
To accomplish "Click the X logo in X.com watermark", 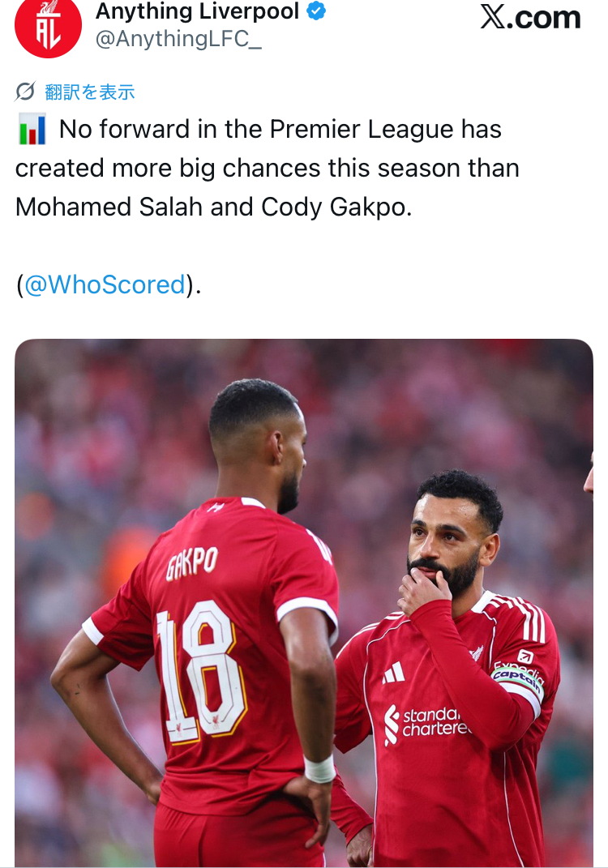I will click(493, 16).
